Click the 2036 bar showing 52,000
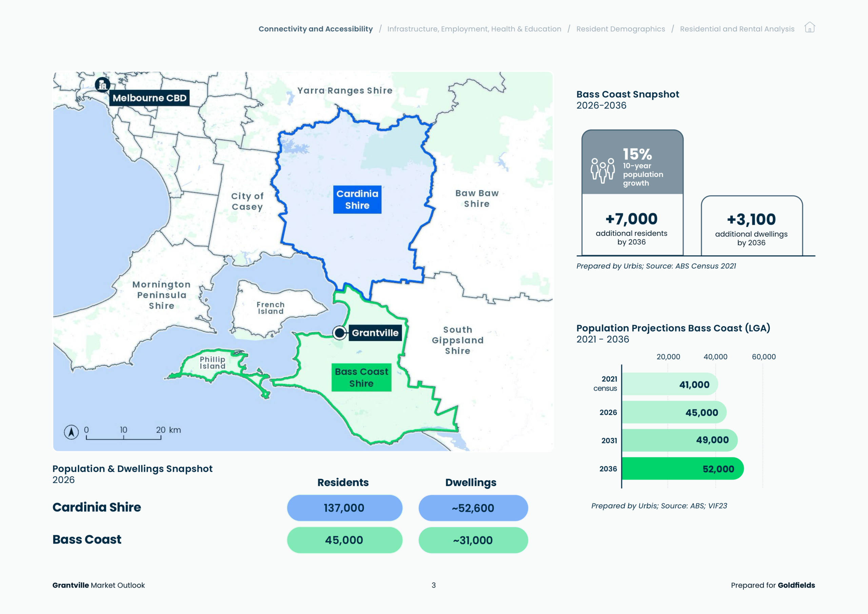Image resolution: width=868 pixels, height=614 pixels. 683,469
